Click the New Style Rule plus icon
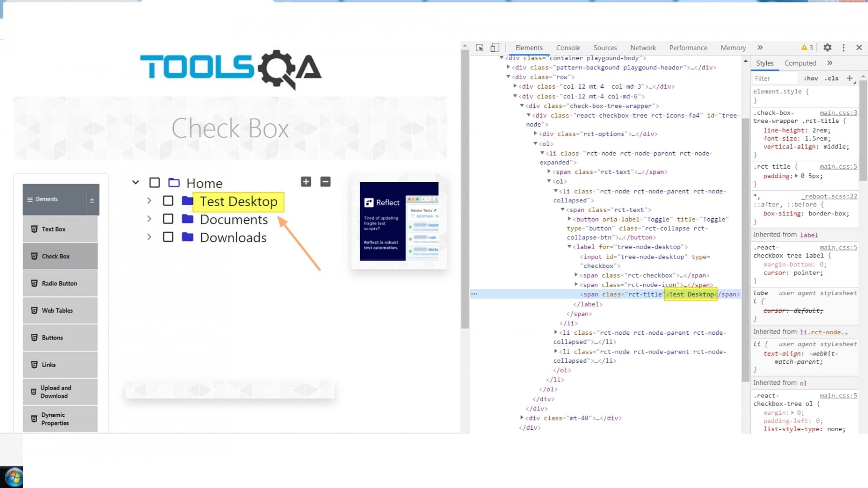The image size is (868, 488). 850,78
